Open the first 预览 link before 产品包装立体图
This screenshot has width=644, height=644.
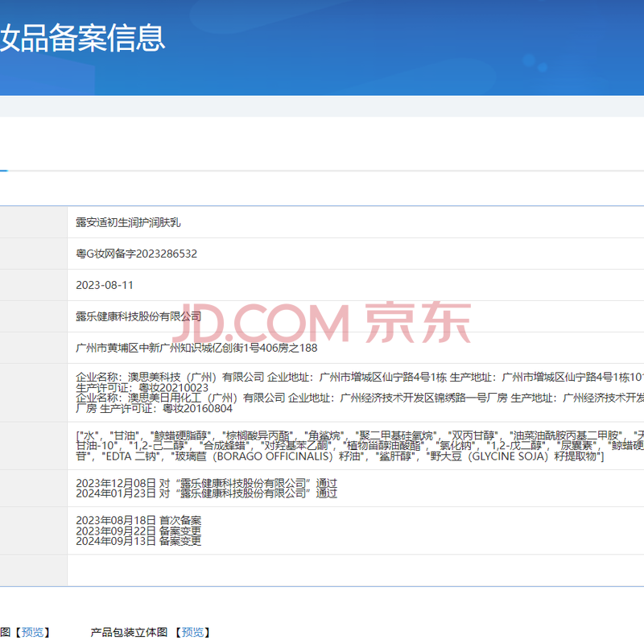[x=33, y=632]
